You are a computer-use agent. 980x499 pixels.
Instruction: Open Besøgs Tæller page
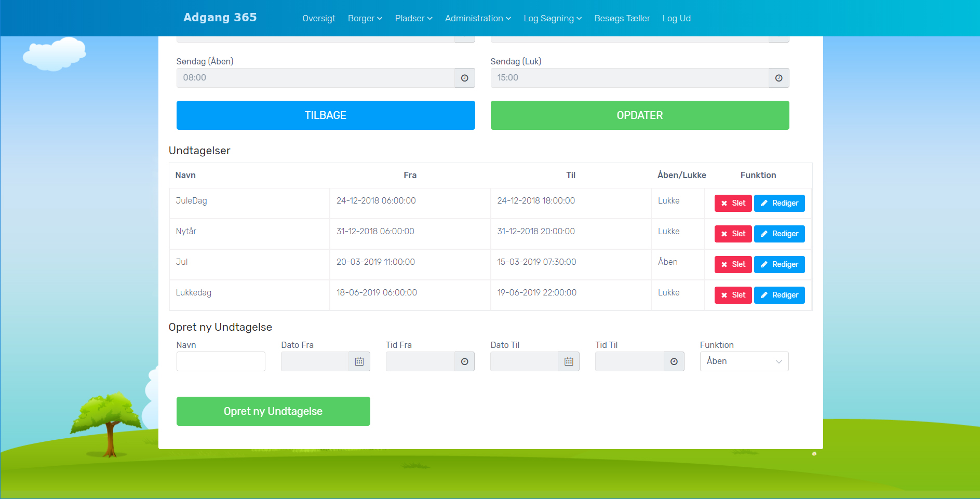pyautogui.click(x=622, y=18)
